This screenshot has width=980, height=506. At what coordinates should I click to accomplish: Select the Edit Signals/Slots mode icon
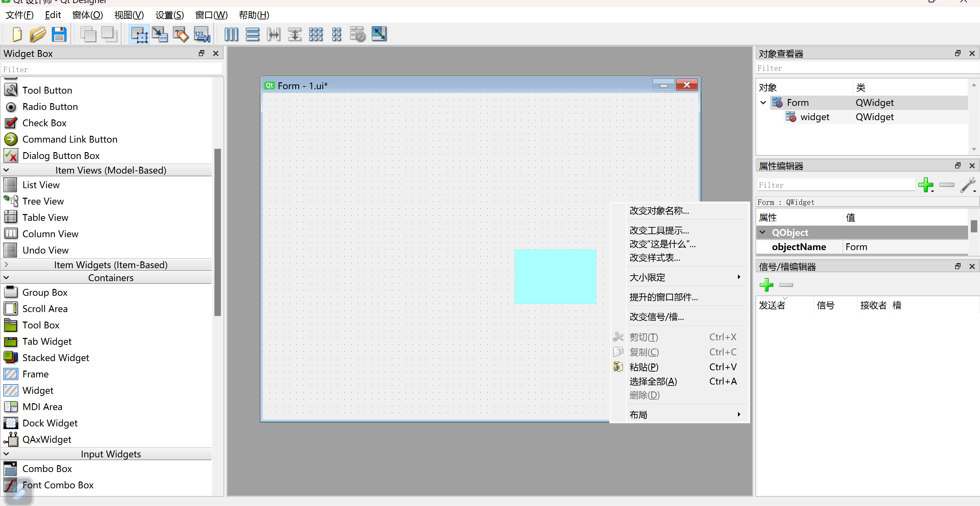click(x=160, y=35)
